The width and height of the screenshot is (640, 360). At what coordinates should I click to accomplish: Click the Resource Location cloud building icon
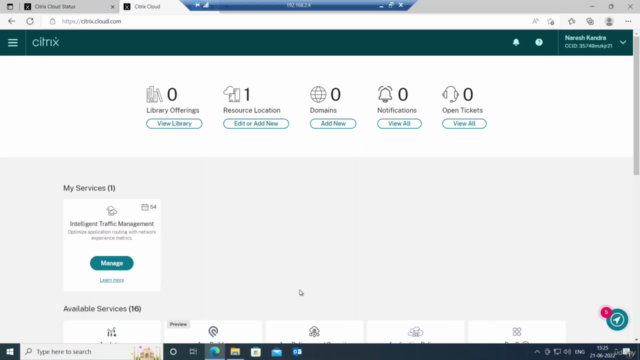[x=232, y=94]
